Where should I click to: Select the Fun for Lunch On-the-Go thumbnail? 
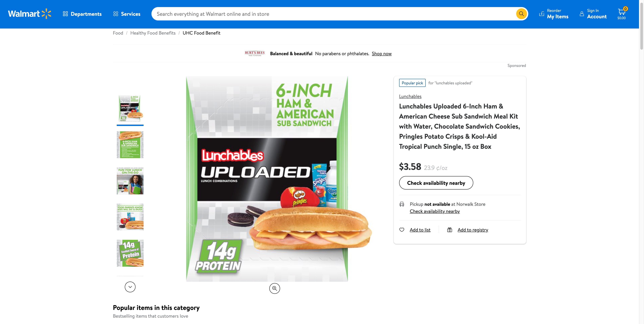(130, 181)
